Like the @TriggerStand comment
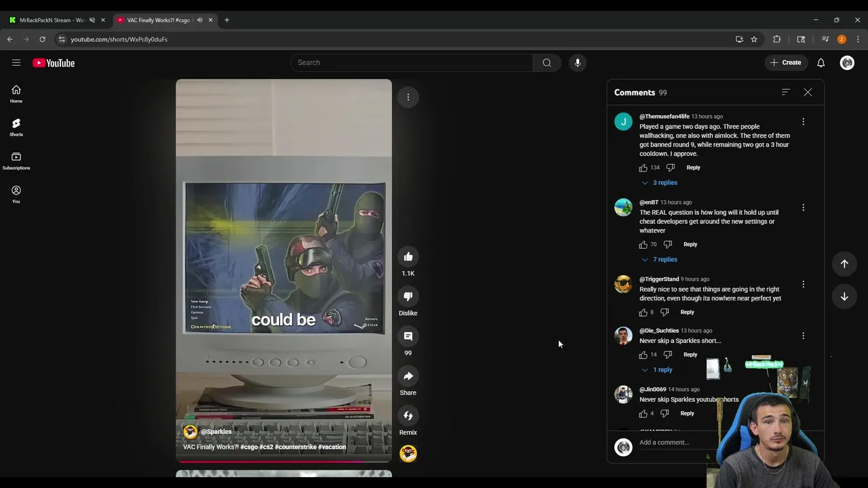 pos(643,312)
